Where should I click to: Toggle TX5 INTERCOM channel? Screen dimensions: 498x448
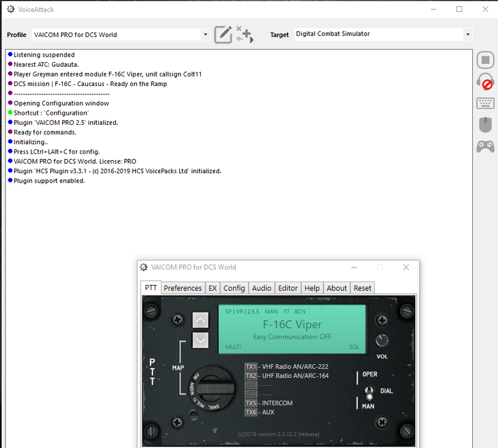click(x=252, y=403)
